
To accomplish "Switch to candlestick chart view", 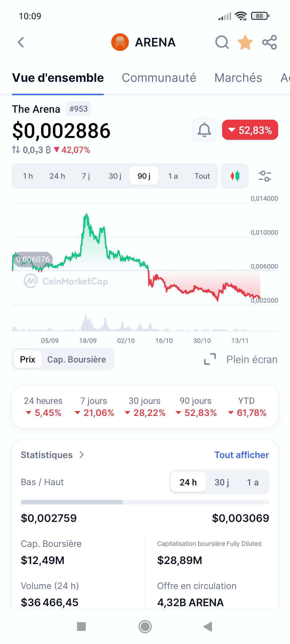I will (x=235, y=176).
